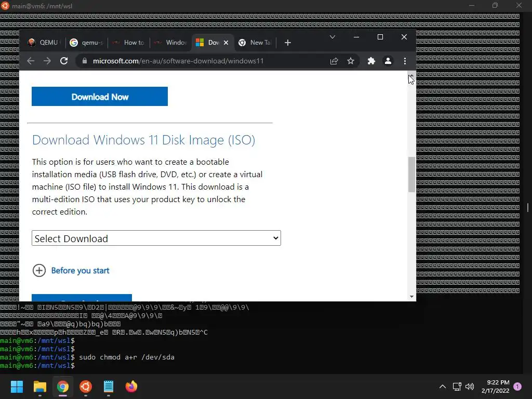Click the 'Download Windows 11 Disk Image (ISO)' heading

click(x=143, y=140)
